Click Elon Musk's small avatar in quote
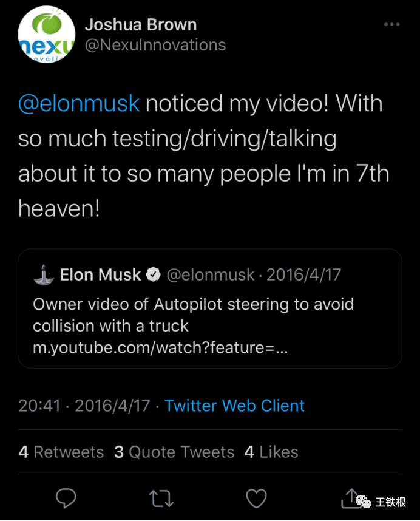 tap(42, 274)
